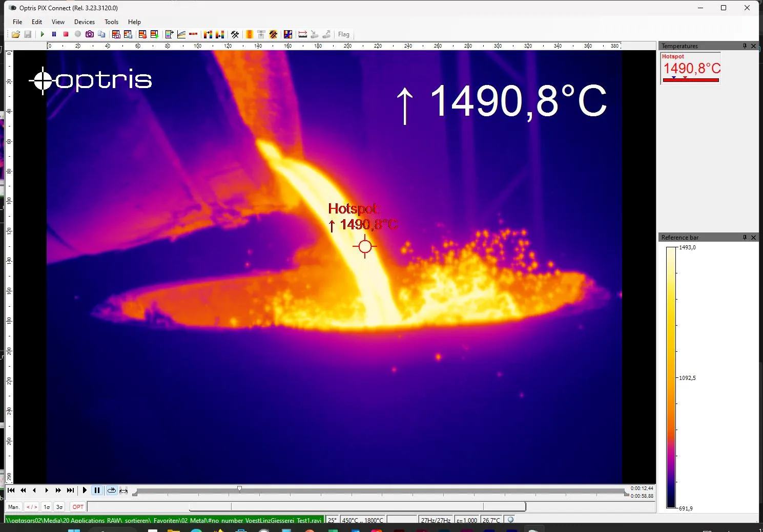Viewport: 763px width, 532px height.
Task: Click the Hotspot crosshair in thermal image
Action: 365,246
